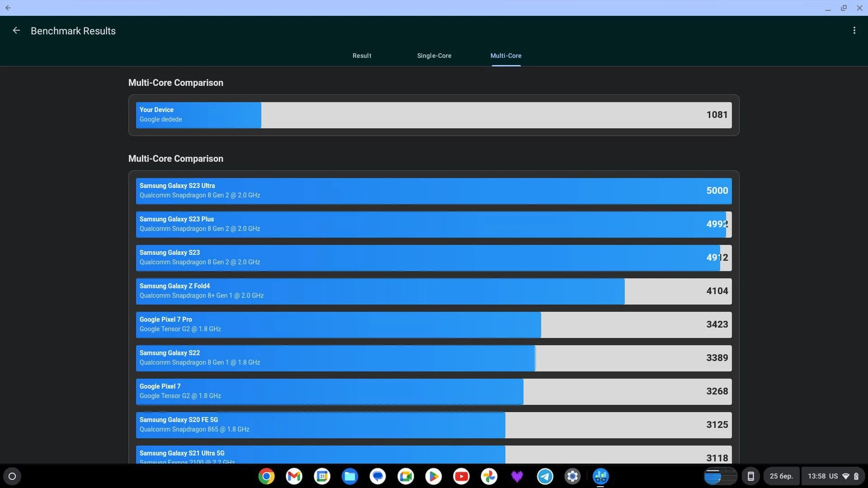This screenshot has height=488, width=868.
Task: Click the window back arrow in title bar
Action: [x=8, y=8]
